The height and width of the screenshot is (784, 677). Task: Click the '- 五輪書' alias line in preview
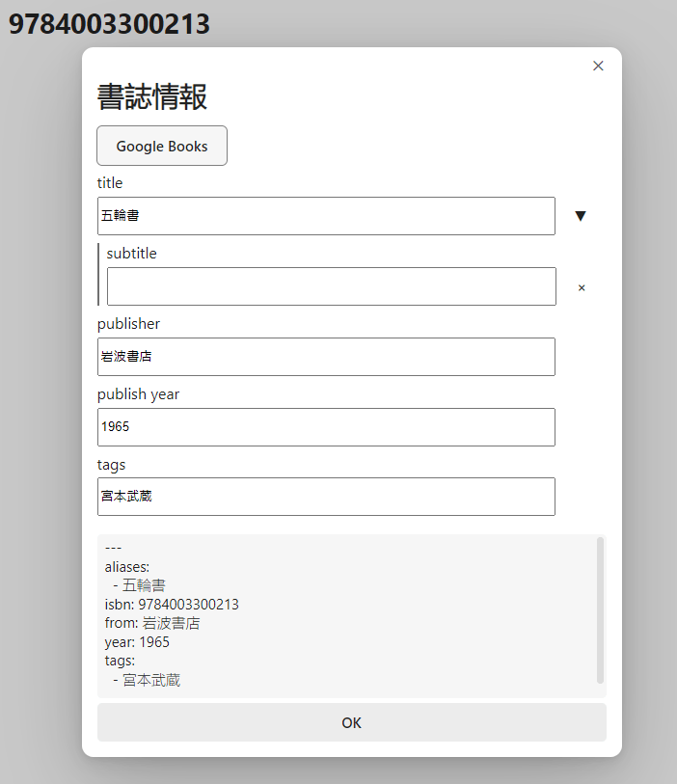139,585
